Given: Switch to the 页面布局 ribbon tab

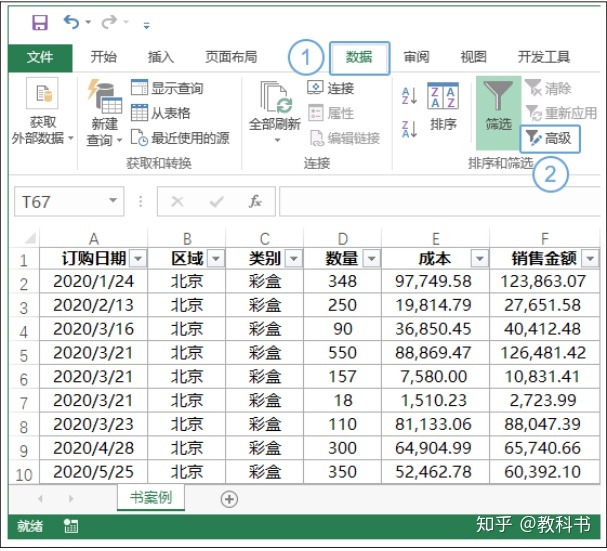Looking at the screenshot, I should (x=231, y=57).
